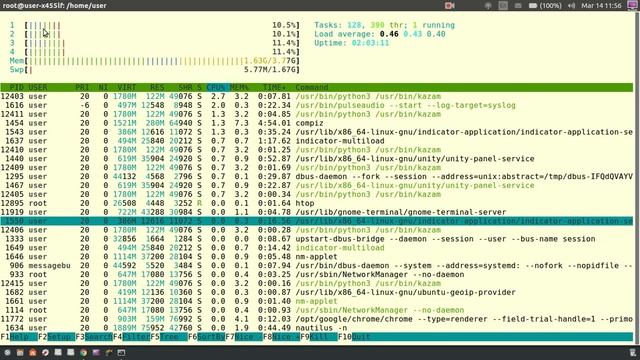Click F1 Help in htop footer
640x360 pixels.
click(19, 337)
